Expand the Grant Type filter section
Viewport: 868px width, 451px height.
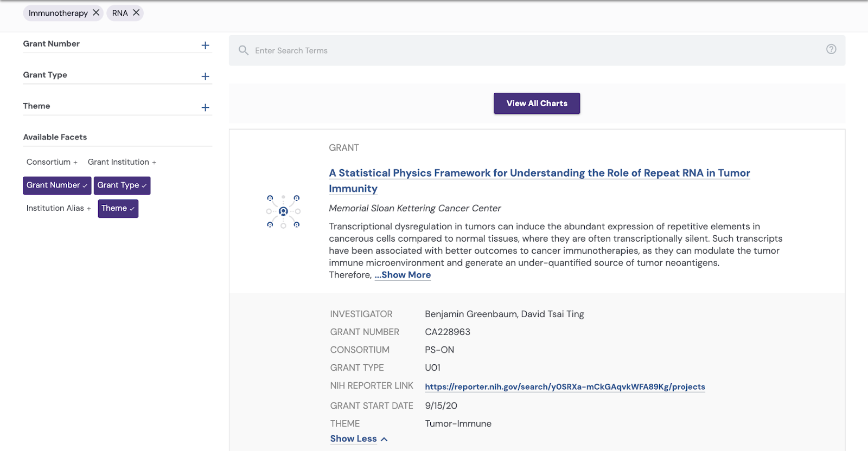click(205, 76)
